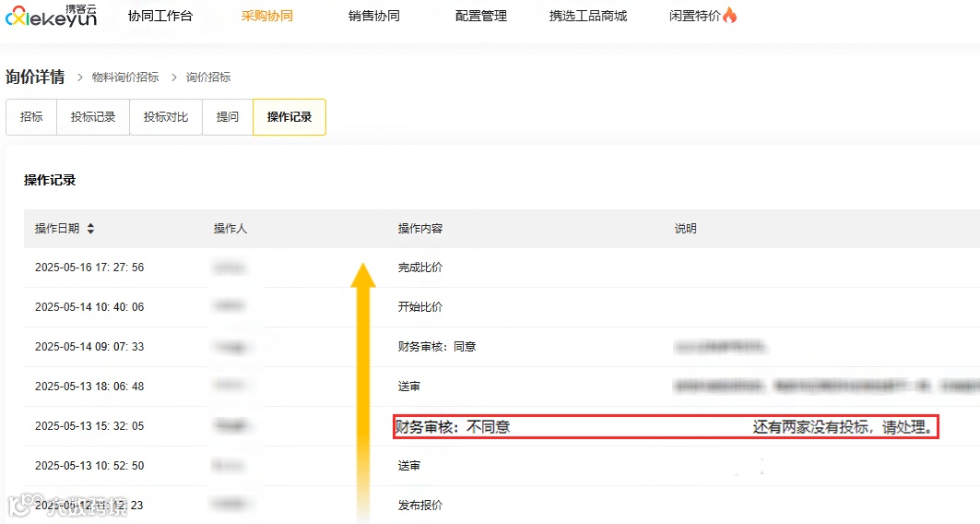Click 送审 entry dated 10:52:50

[408, 466]
